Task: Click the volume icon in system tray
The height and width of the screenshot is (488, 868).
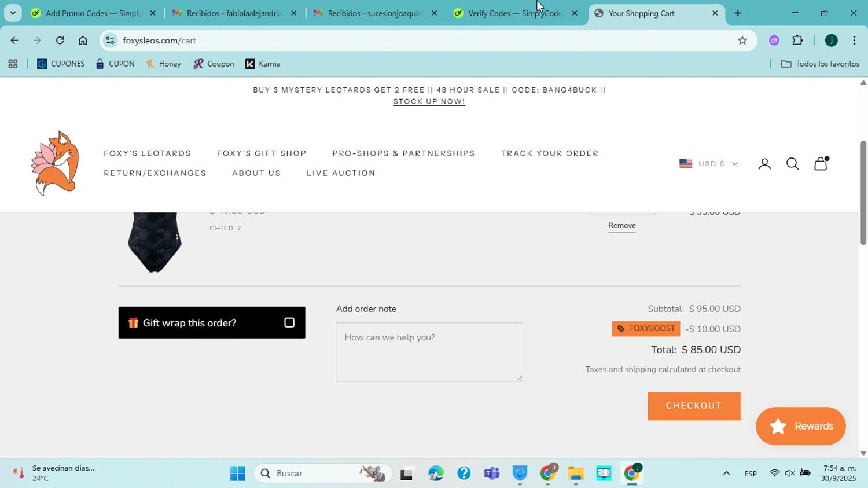Action: (790, 474)
